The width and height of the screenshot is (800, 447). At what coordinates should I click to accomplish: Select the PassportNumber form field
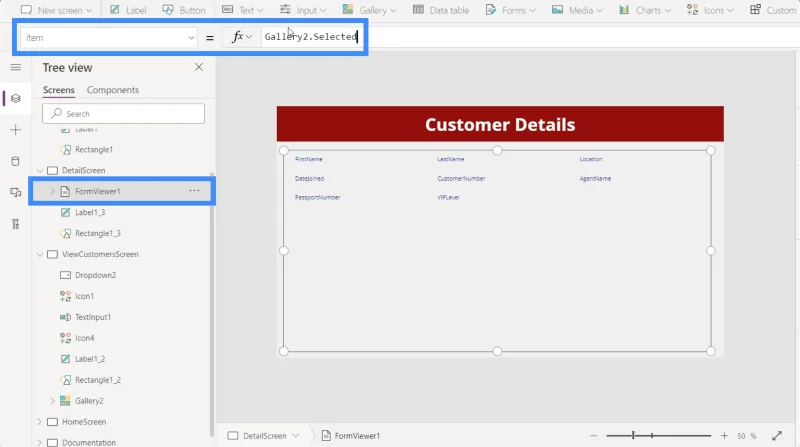click(x=317, y=197)
